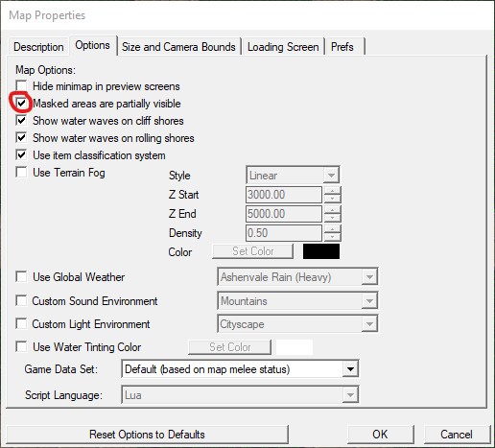Toggle Show water waves on rolling shores
This screenshot has width=495, height=448.
tap(21, 138)
